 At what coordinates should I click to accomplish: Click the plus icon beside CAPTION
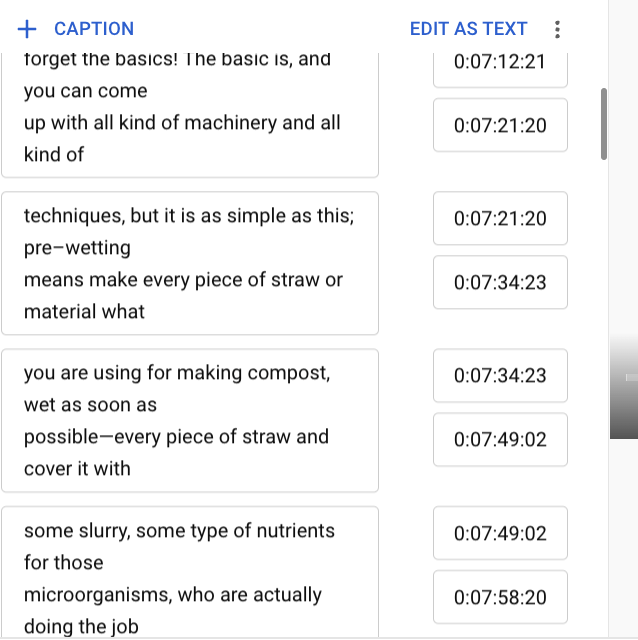(27, 29)
